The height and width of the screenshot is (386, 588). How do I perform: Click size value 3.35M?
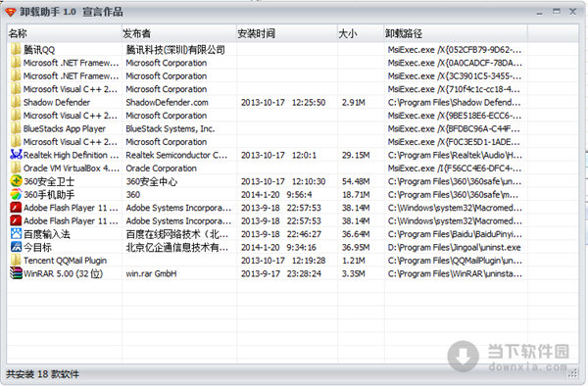353,273
